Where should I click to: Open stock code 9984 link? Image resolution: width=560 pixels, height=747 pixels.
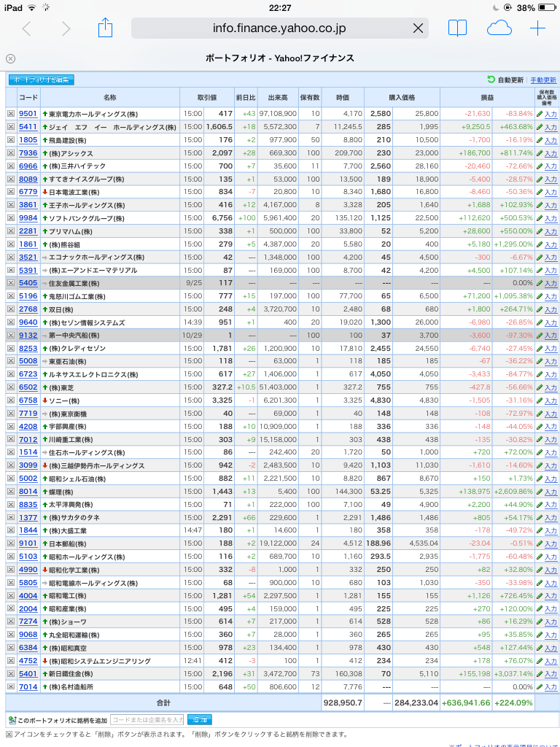click(x=28, y=218)
